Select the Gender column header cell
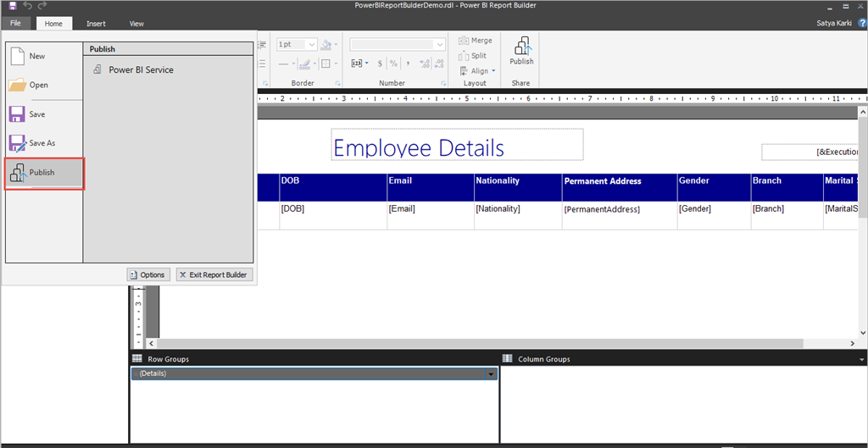The image size is (868, 448). 714,187
